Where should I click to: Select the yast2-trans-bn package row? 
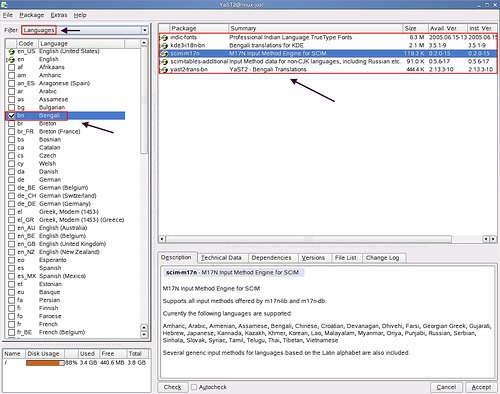point(328,69)
